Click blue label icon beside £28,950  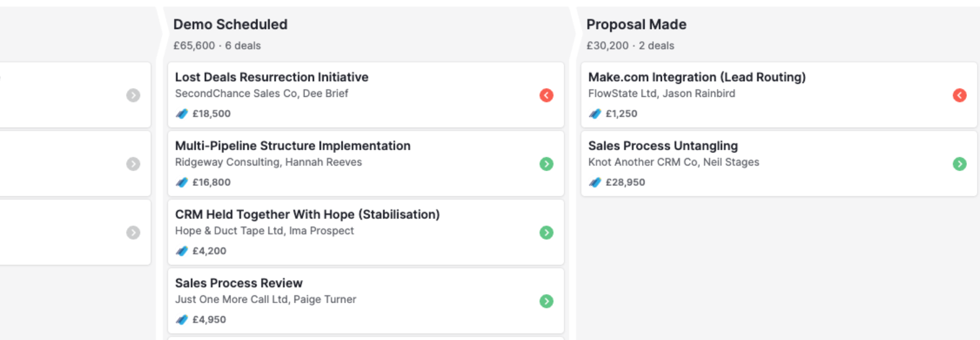595,182
